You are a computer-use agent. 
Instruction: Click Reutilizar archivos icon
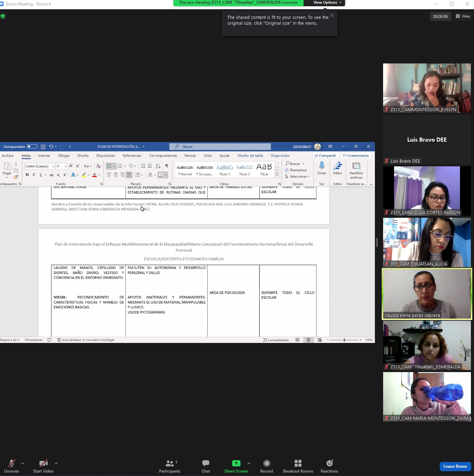point(357,166)
